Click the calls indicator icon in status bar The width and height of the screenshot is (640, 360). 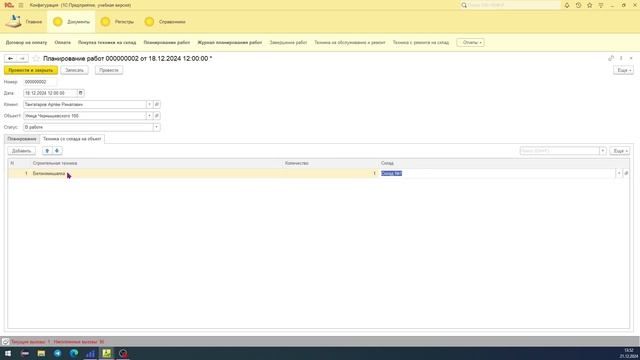click(5, 342)
